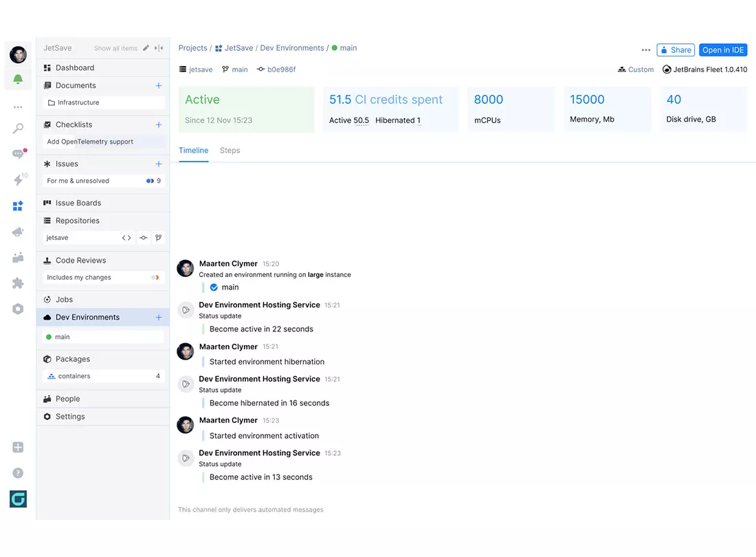Open search magnifier icon
Viewport: 756px width, 557px height.
tap(18, 129)
